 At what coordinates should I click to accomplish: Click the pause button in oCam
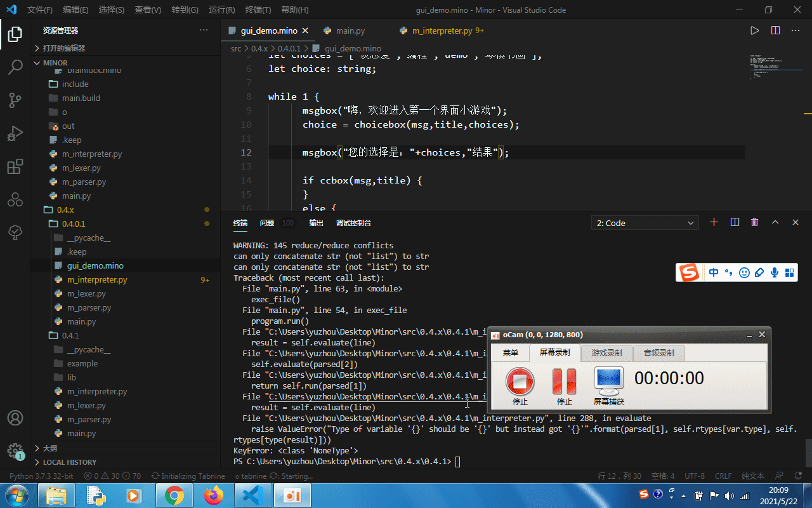[565, 382]
